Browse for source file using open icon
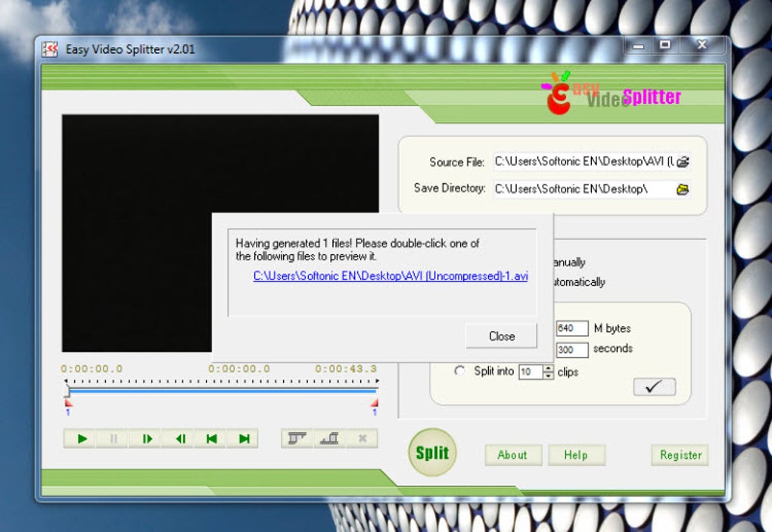The width and height of the screenshot is (772, 532). click(x=683, y=161)
